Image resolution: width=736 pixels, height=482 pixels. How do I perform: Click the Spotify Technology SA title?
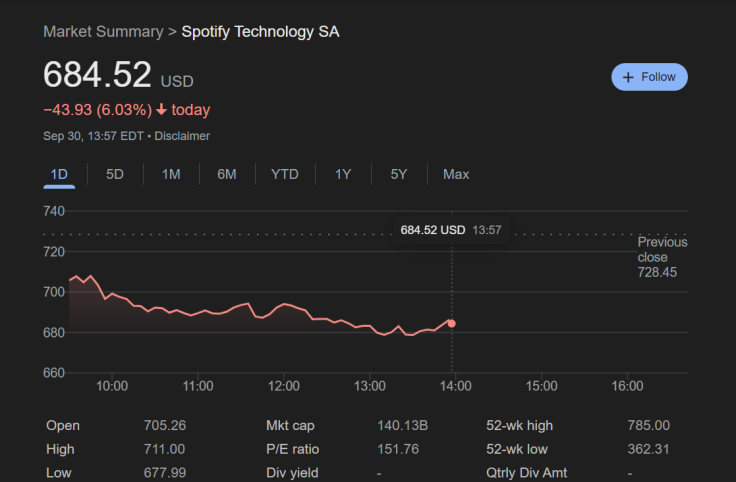[x=260, y=32]
